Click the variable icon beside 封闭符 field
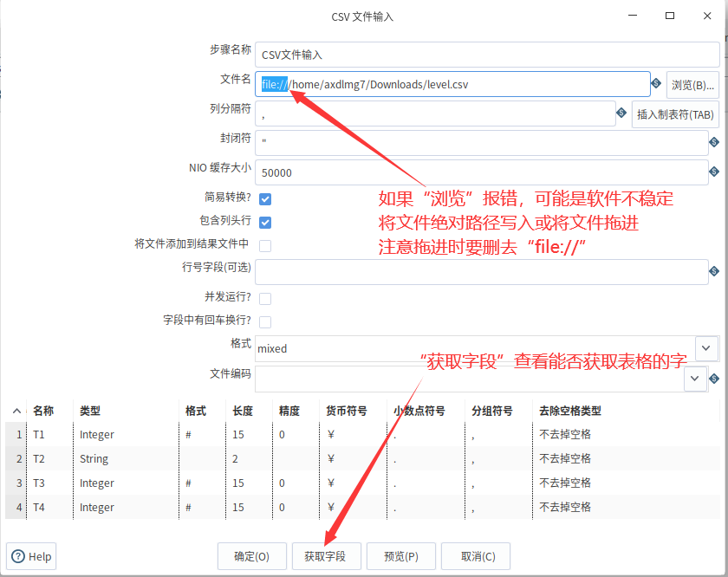This screenshot has height=577, width=728. [x=714, y=142]
